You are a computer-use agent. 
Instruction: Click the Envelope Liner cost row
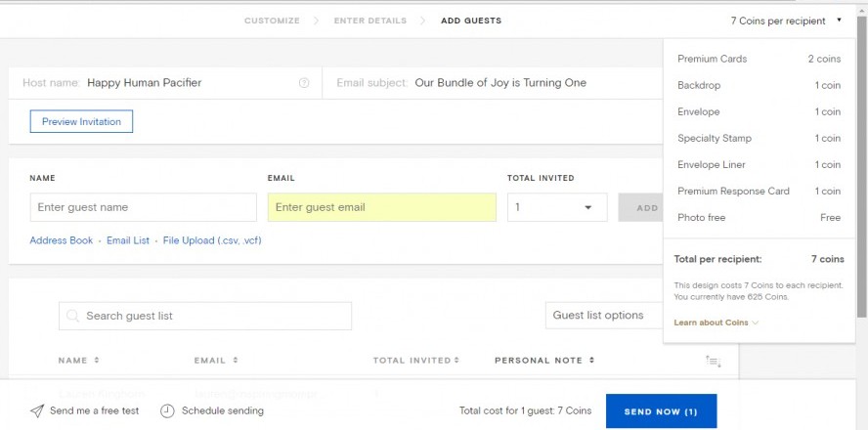tap(759, 165)
